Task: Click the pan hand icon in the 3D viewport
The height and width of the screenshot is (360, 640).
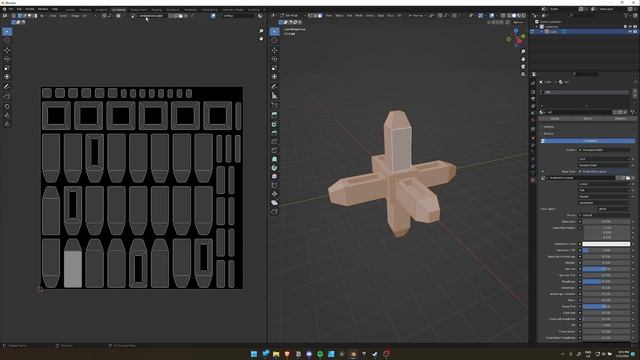Action: tap(523, 59)
